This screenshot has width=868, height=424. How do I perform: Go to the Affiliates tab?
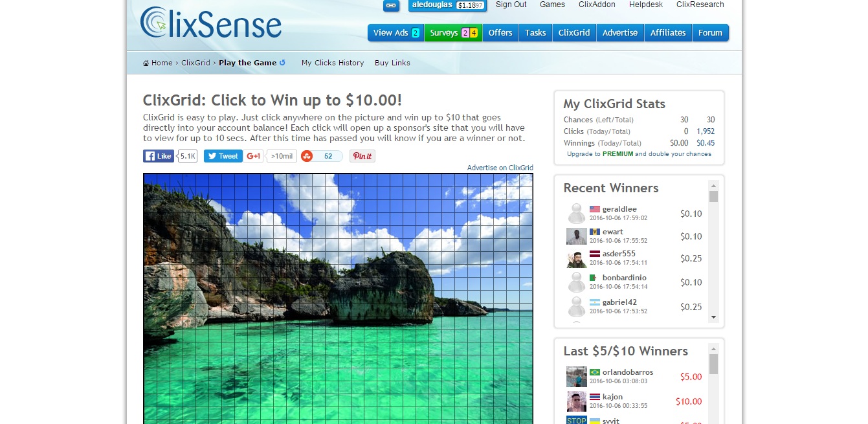click(x=668, y=33)
